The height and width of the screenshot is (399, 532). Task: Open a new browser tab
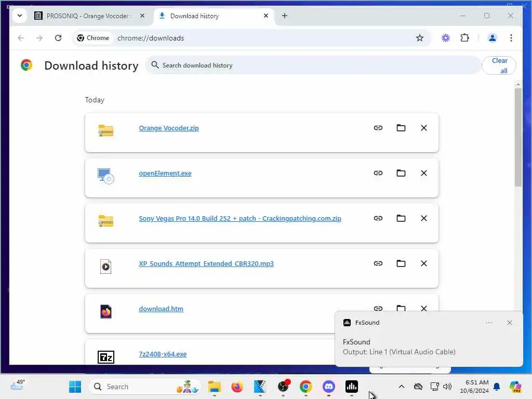pyautogui.click(x=285, y=16)
